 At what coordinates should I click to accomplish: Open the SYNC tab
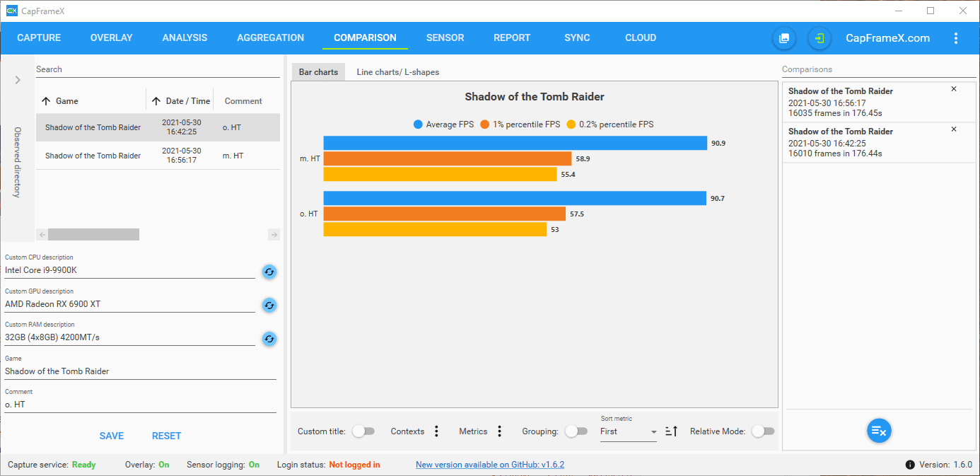pos(577,38)
